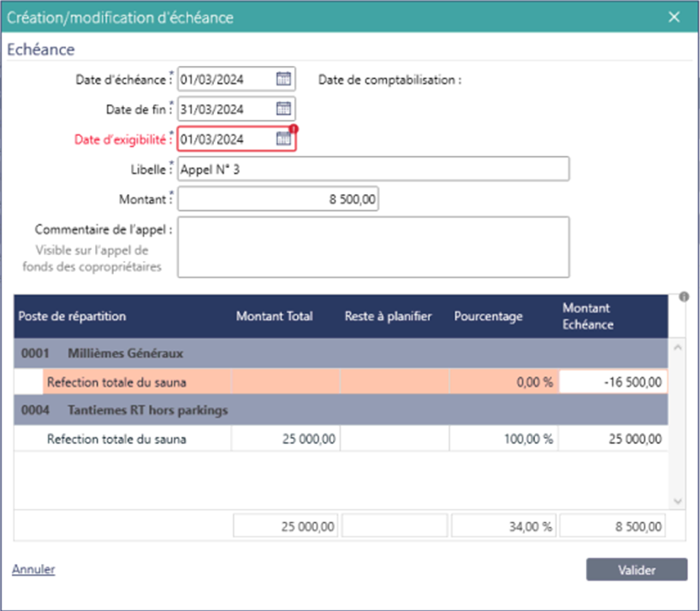This screenshot has height=611, width=700.
Task: Click the info icon above the table
Action: (x=684, y=297)
